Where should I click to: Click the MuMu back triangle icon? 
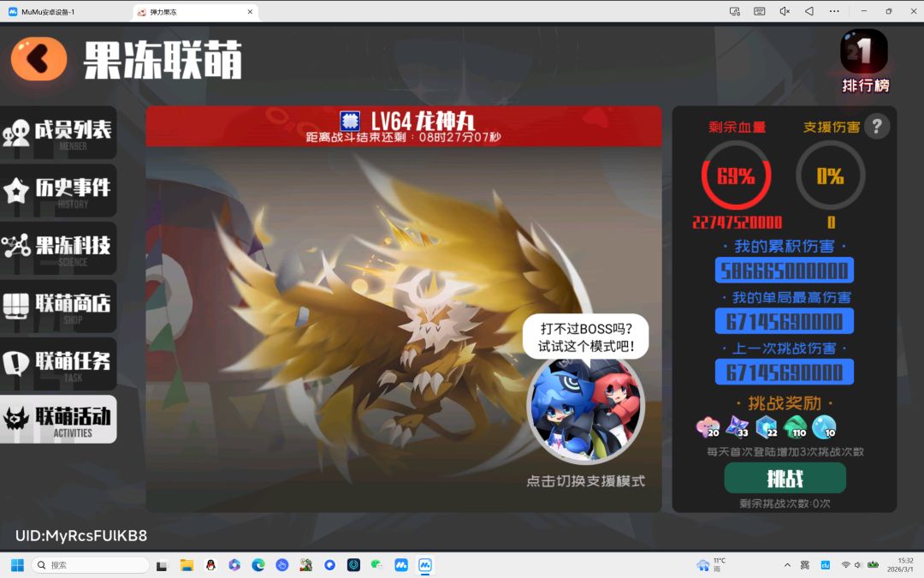tap(809, 11)
